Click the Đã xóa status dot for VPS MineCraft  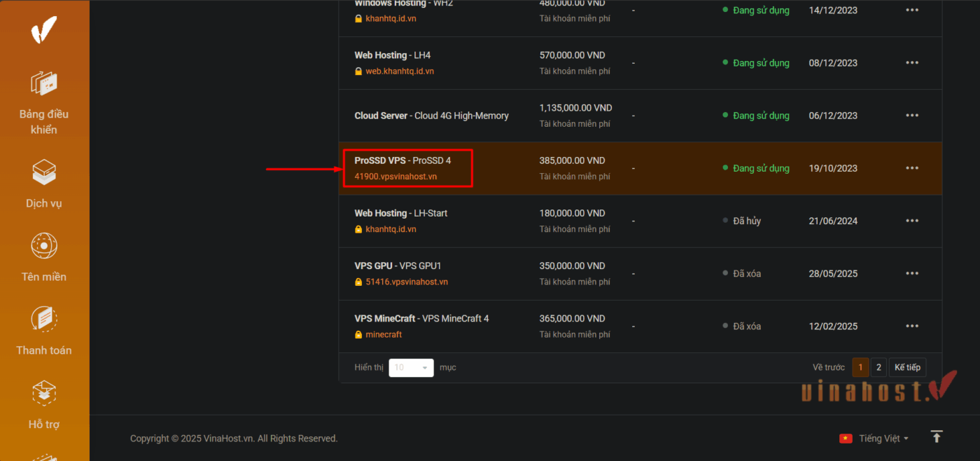[724, 325]
